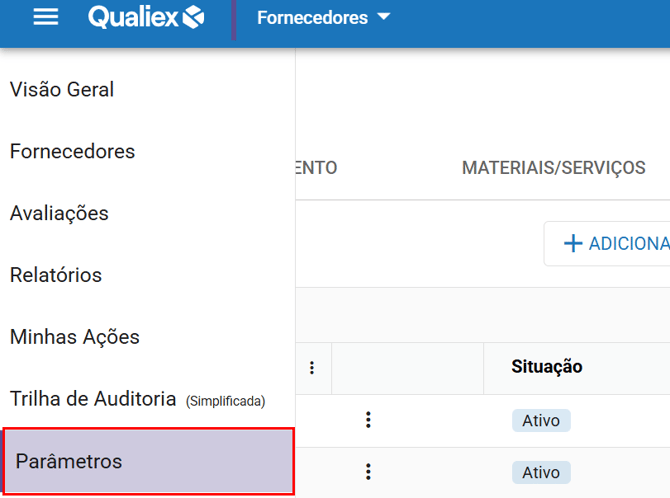Navigate to Minhas Ações

[75, 337]
